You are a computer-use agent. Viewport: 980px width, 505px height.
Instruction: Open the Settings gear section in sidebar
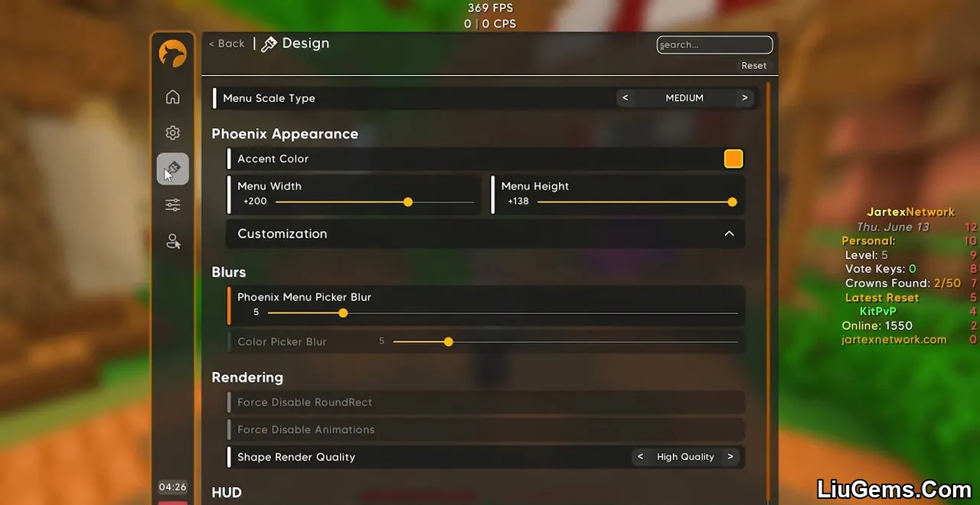click(x=173, y=133)
